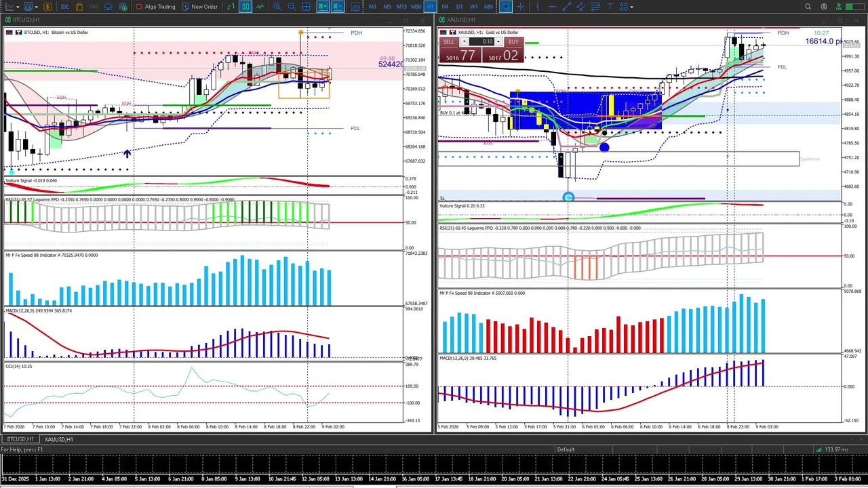Screen dimensions: 868x488
Task: Select the M1 timeframe
Action: coord(372,7)
